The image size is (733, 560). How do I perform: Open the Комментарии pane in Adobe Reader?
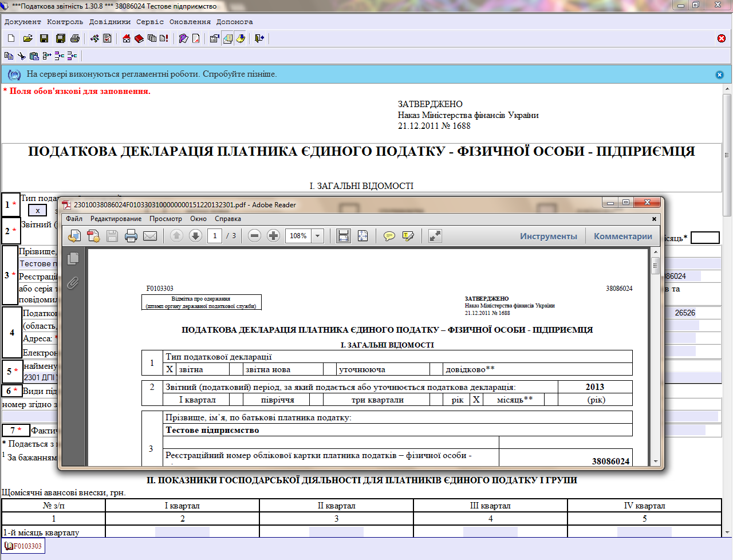tap(622, 236)
